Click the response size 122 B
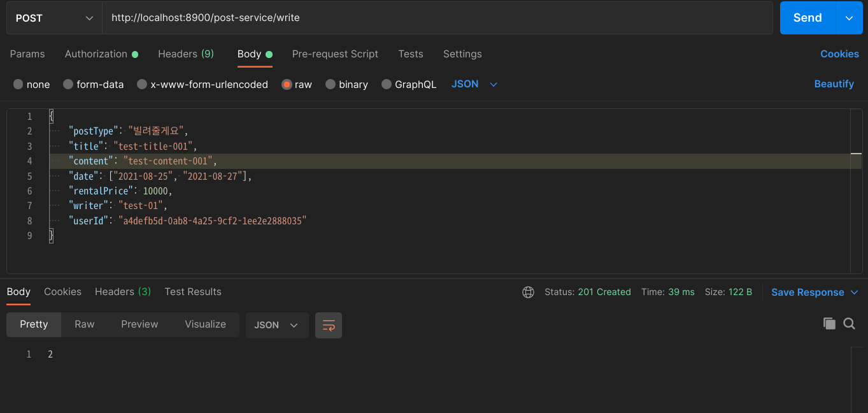Viewport: 868px width, 413px height. (740, 292)
